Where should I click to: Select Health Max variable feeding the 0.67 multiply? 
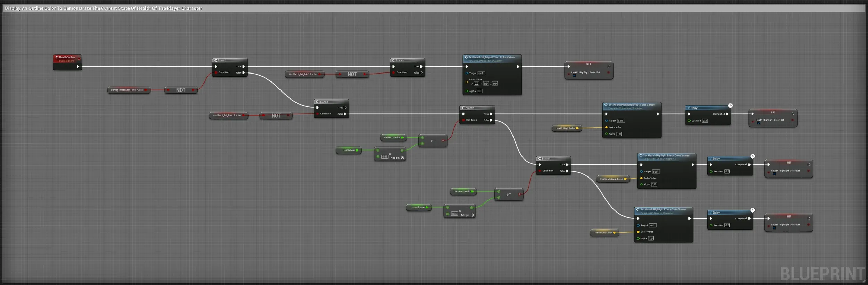click(x=349, y=150)
